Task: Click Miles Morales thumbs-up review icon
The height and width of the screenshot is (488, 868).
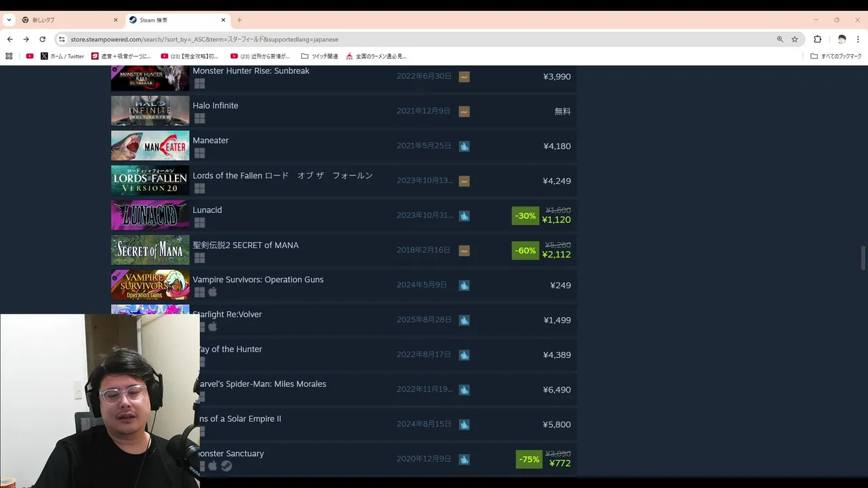Action: point(464,390)
